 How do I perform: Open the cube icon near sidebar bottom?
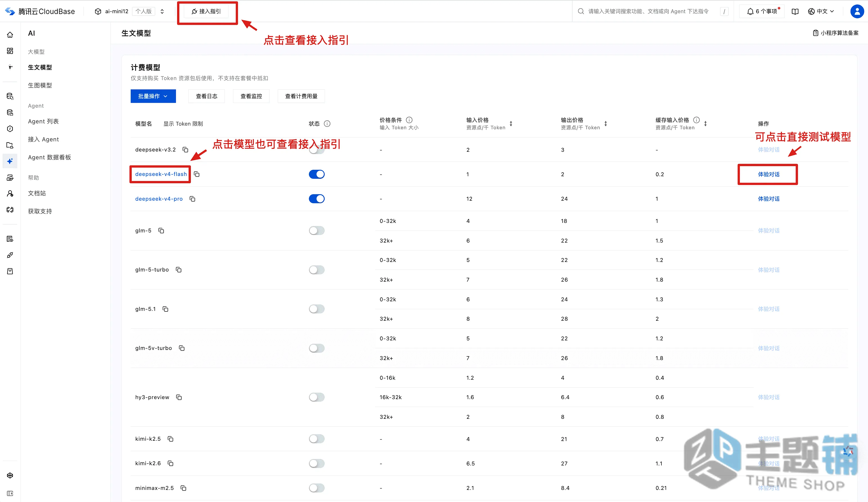[10, 476]
